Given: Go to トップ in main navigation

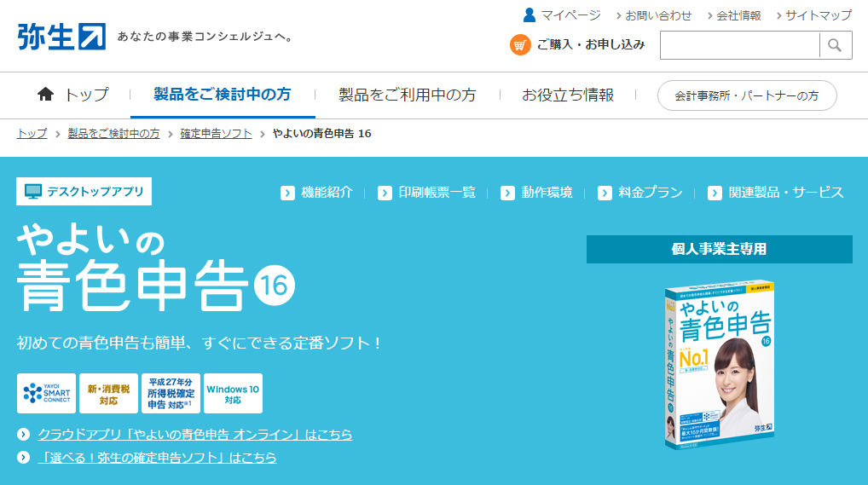Looking at the screenshot, I should coord(86,95).
